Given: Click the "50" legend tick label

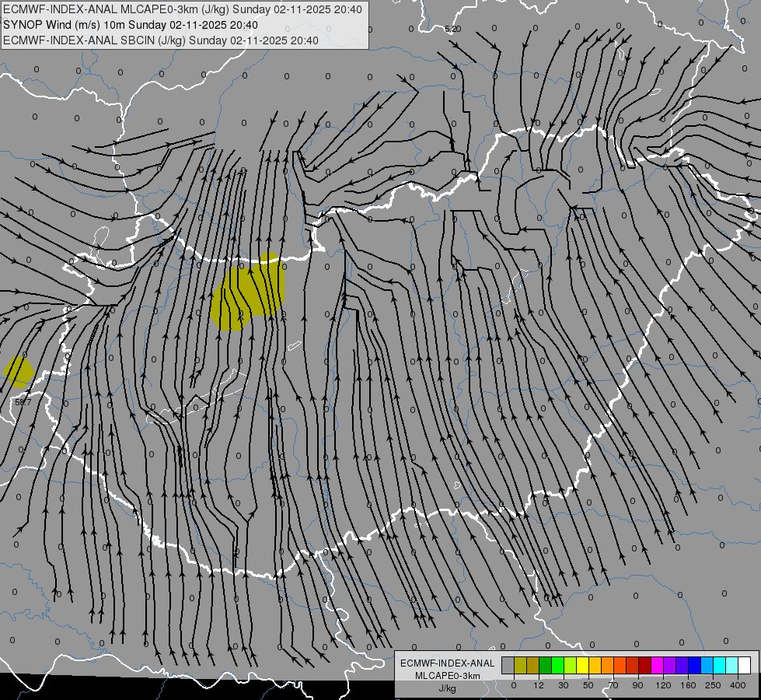Looking at the screenshot, I should (588, 685).
